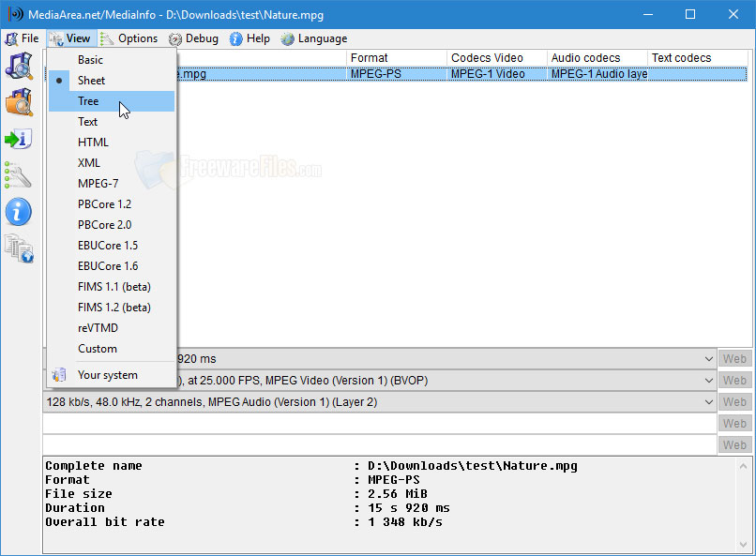This screenshot has width=756, height=556.
Task: Open MediaInfo preferences with wrench icon
Action: pyautogui.click(x=19, y=175)
